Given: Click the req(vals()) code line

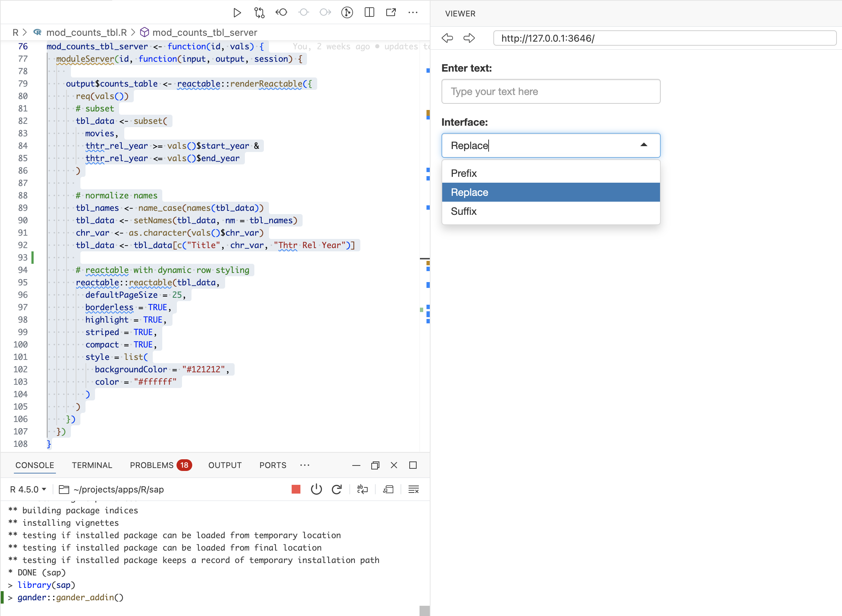Looking at the screenshot, I should pyautogui.click(x=102, y=96).
